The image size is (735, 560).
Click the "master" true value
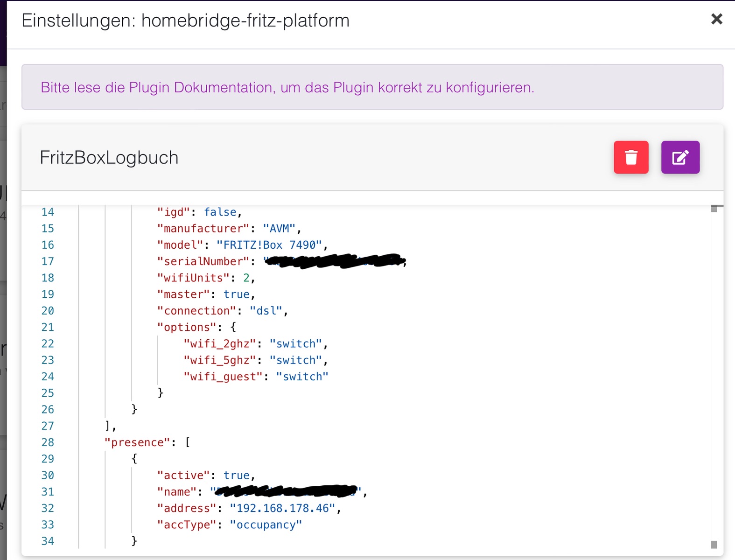point(237,294)
